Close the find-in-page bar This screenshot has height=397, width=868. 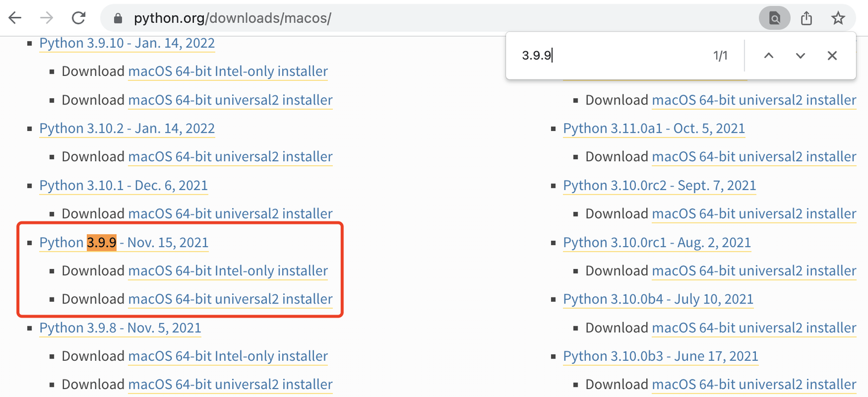click(x=832, y=55)
